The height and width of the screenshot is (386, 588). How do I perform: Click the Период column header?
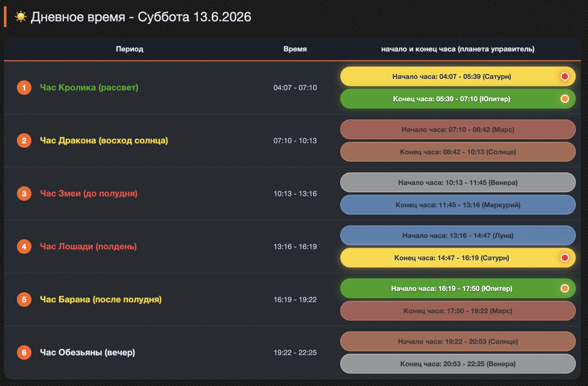pos(130,49)
